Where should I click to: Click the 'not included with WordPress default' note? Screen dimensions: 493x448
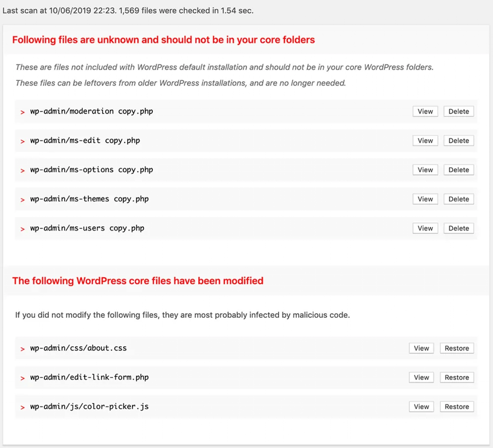224,67
